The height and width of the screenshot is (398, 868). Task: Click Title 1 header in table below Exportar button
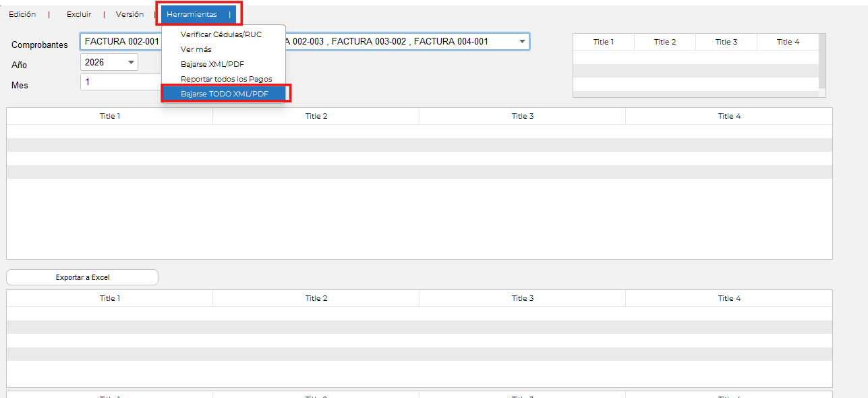(x=110, y=298)
